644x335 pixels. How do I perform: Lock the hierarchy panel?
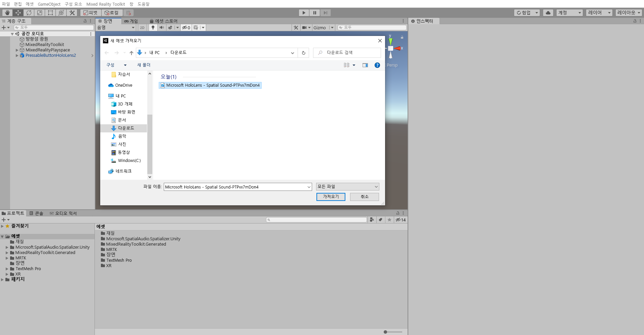[x=85, y=21]
